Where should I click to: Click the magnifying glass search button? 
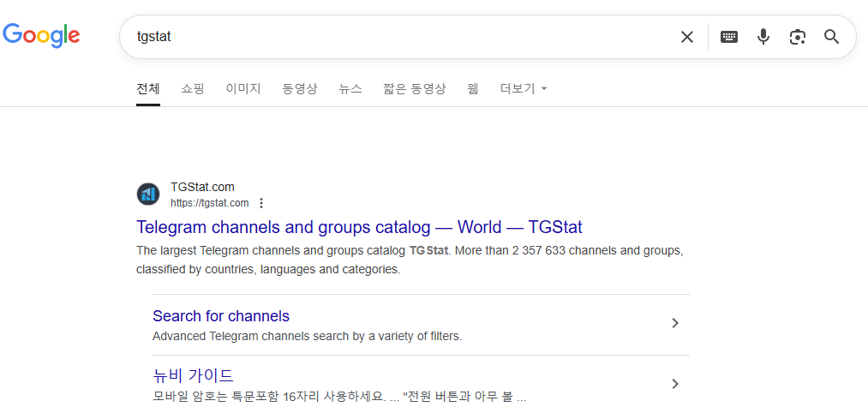pyautogui.click(x=831, y=37)
